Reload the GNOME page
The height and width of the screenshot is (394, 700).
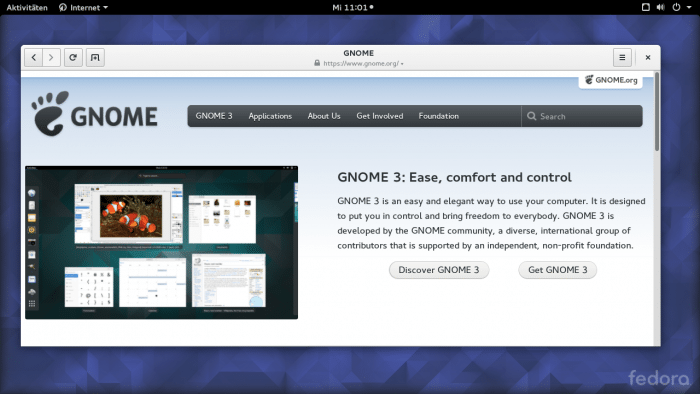click(73, 58)
